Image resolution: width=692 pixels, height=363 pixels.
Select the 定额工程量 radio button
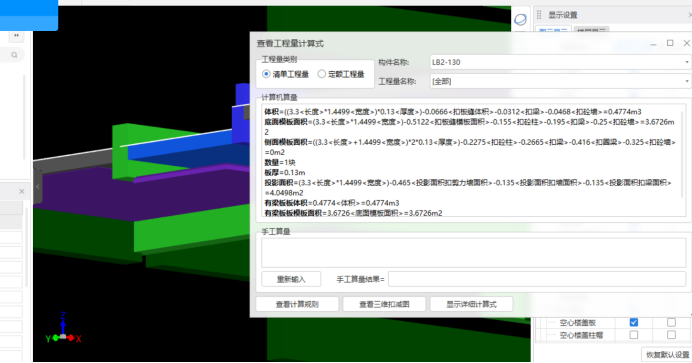point(322,74)
